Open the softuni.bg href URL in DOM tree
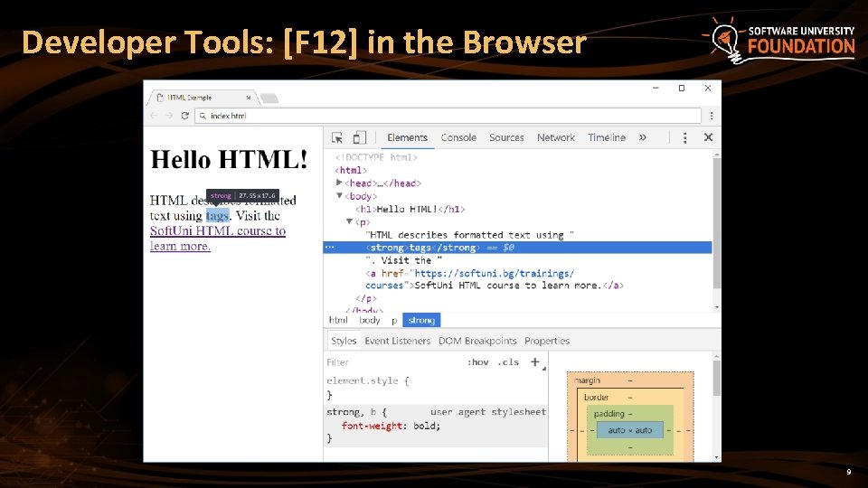Image resolution: width=868 pixels, height=488 pixels. [494, 273]
